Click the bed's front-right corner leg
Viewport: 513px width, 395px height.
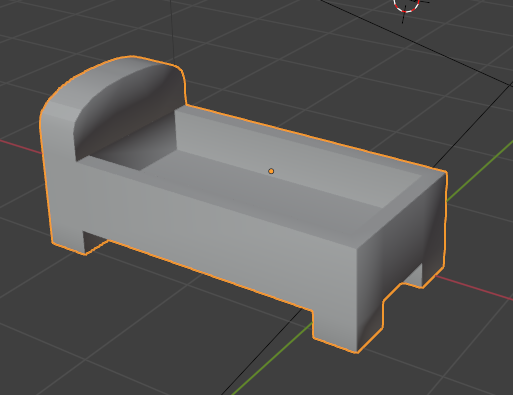pyautogui.click(x=337, y=328)
